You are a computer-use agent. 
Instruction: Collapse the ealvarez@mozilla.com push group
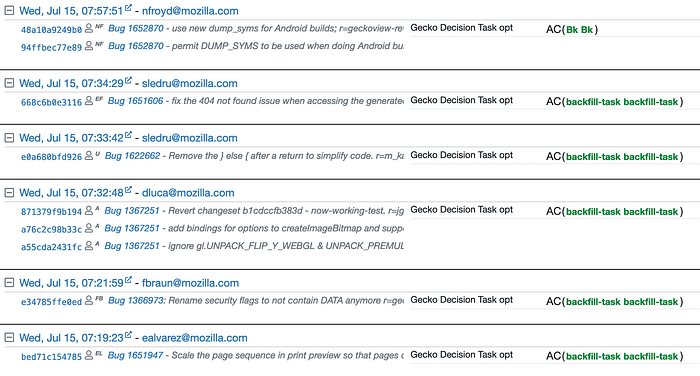[x=9, y=338]
